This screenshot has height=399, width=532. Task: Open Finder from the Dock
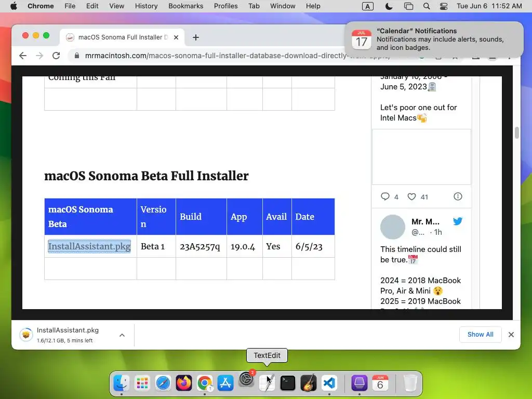pos(121,383)
